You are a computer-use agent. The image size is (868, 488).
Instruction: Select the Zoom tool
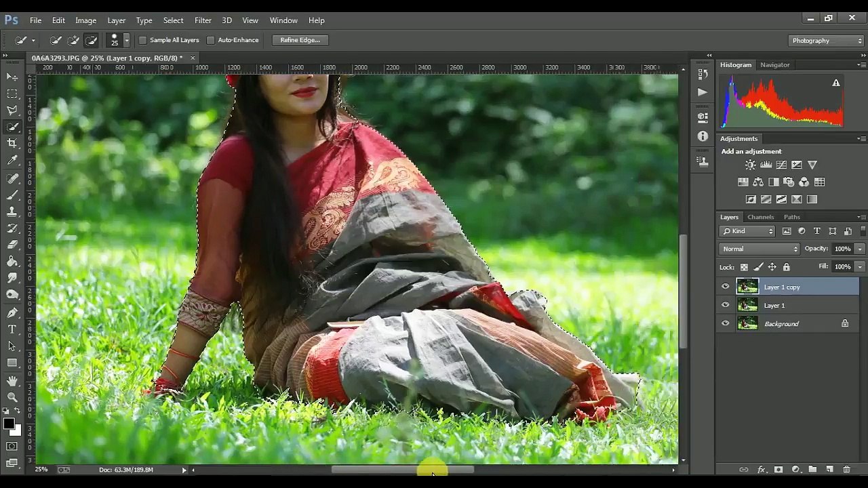pyautogui.click(x=12, y=398)
